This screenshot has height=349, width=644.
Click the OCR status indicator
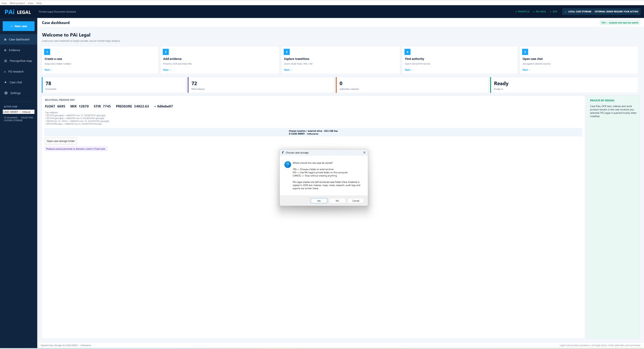pyautogui.click(x=553, y=12)
